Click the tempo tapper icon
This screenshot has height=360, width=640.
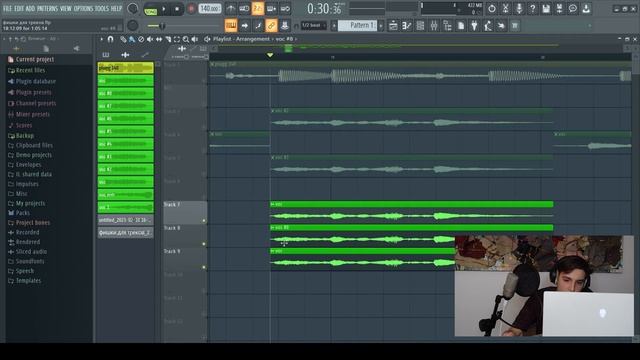[x=488, y=26]
